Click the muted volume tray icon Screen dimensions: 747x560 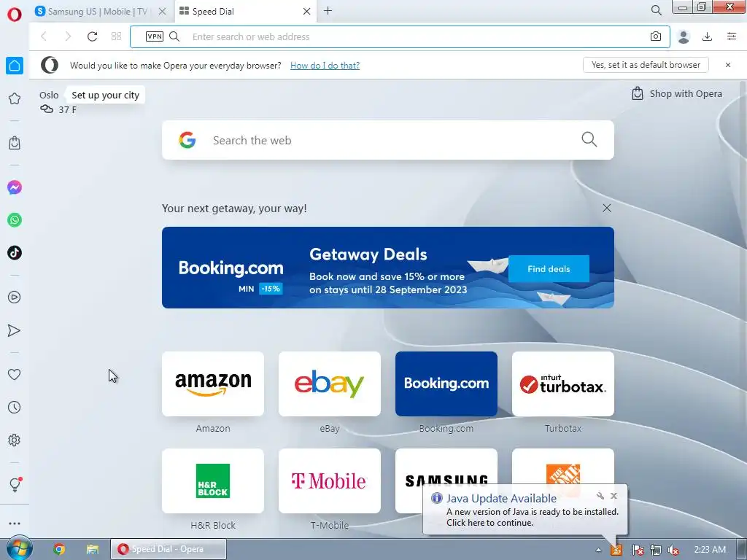[x=673, y=550]
